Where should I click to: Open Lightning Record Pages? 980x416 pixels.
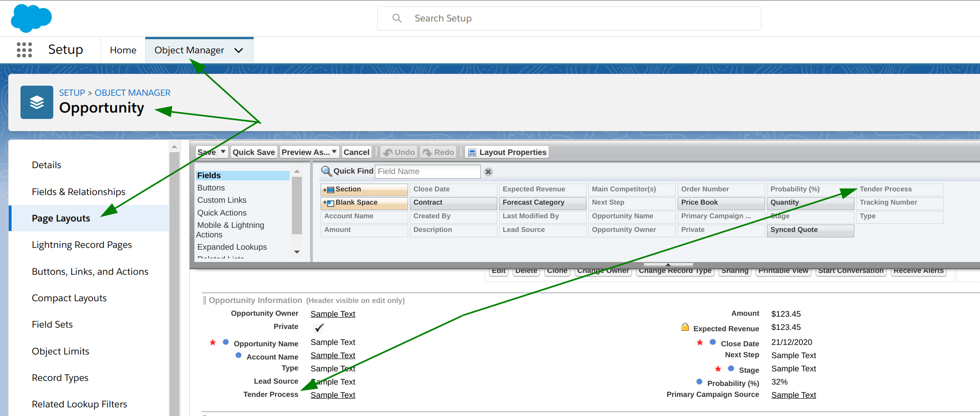point(82,245)
